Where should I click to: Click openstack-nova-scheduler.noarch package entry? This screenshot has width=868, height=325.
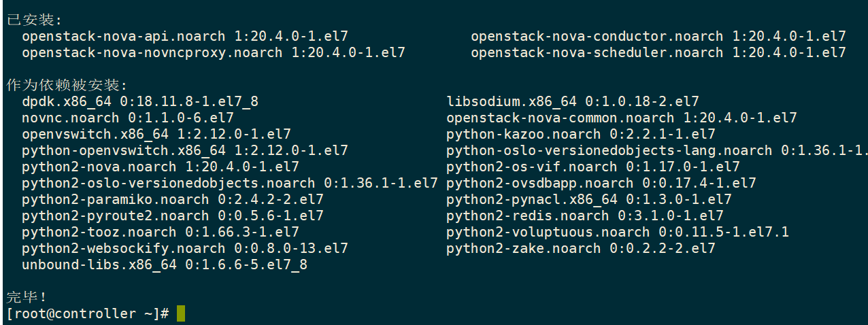coord(658,52)
